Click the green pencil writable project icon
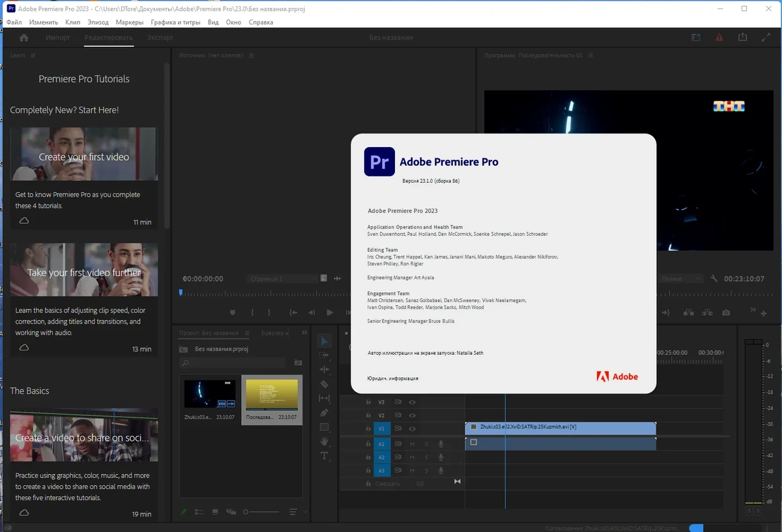Viewport: 782px width, 532px height. (184, 512)
